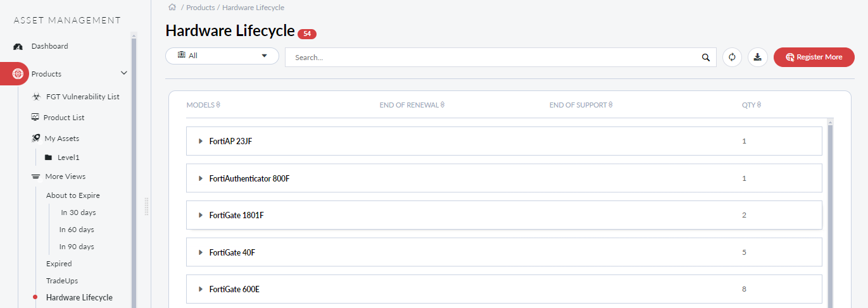Click the table vertical scrollbar
Image resolution: width=868 pixels, height=308 pixels.
(830, 212)
